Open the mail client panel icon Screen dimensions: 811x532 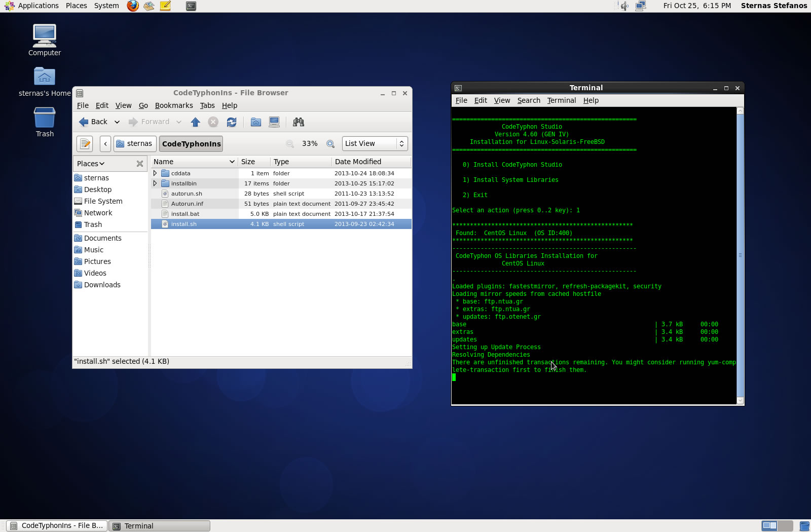click(149, 6)
